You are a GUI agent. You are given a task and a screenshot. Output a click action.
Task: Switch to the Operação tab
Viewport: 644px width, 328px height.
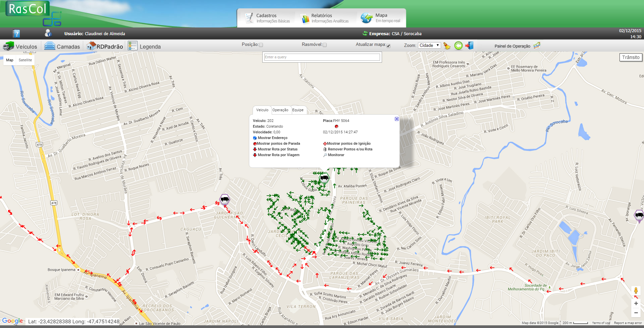(x=280, y=110)
